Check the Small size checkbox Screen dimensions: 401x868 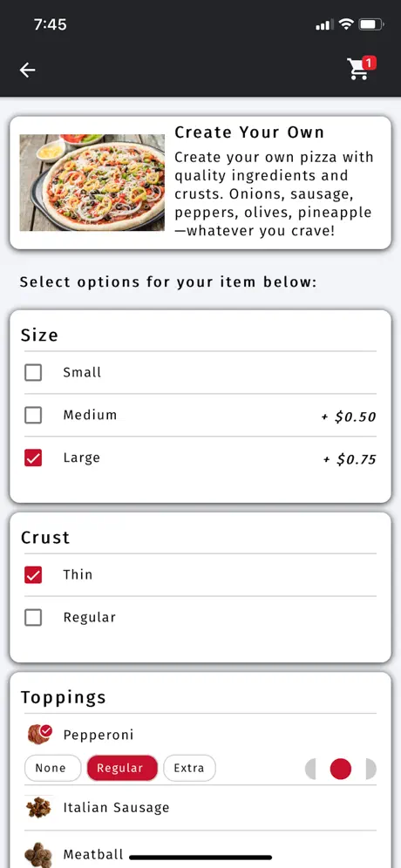click(33, 372)
